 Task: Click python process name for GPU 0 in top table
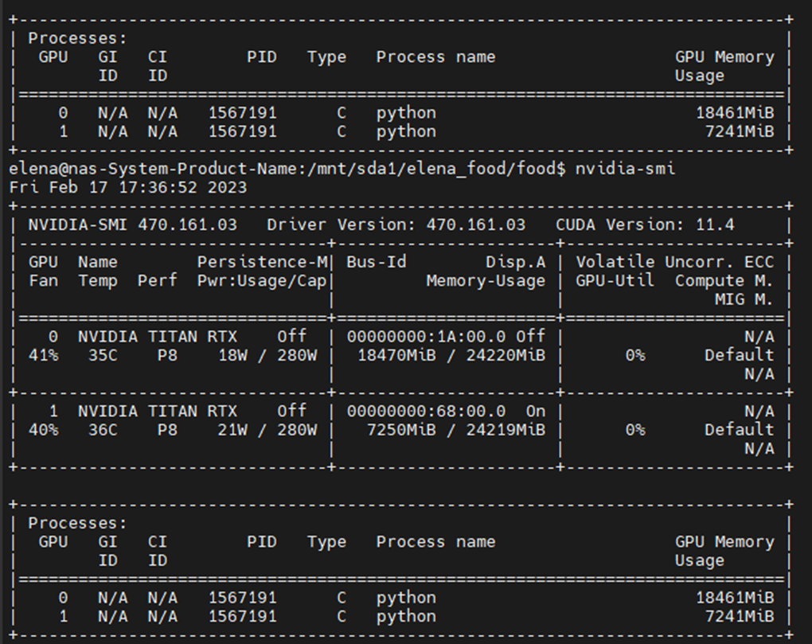[406, 113]
